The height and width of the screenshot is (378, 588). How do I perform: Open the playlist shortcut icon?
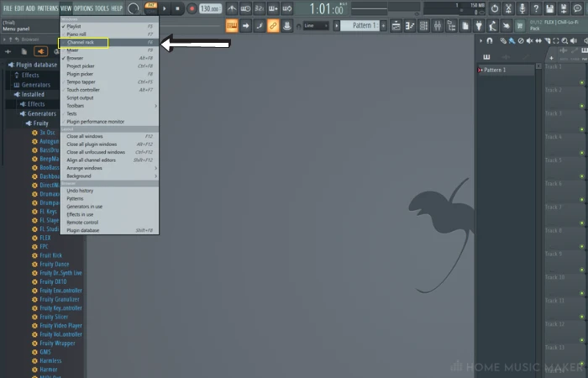coord(396,26)
